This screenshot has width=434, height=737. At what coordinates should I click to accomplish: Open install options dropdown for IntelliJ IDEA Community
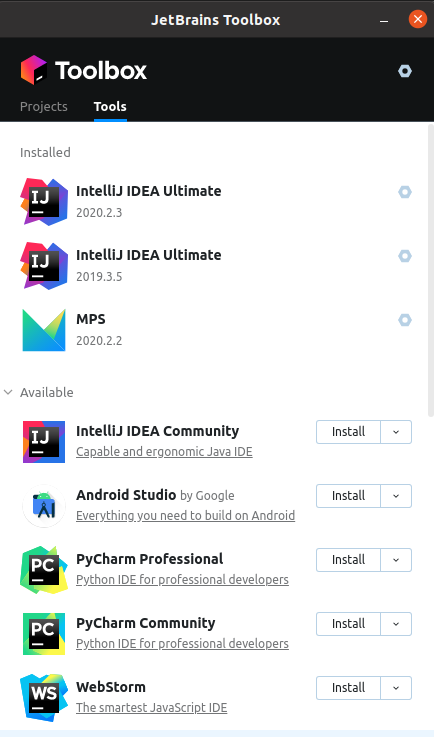pyautogui.click(x=396, y=432)
